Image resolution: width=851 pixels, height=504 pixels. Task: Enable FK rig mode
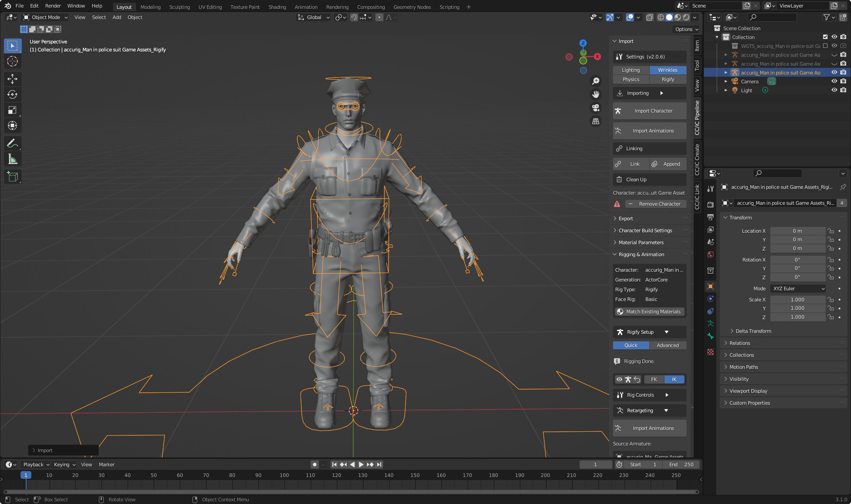654,379
